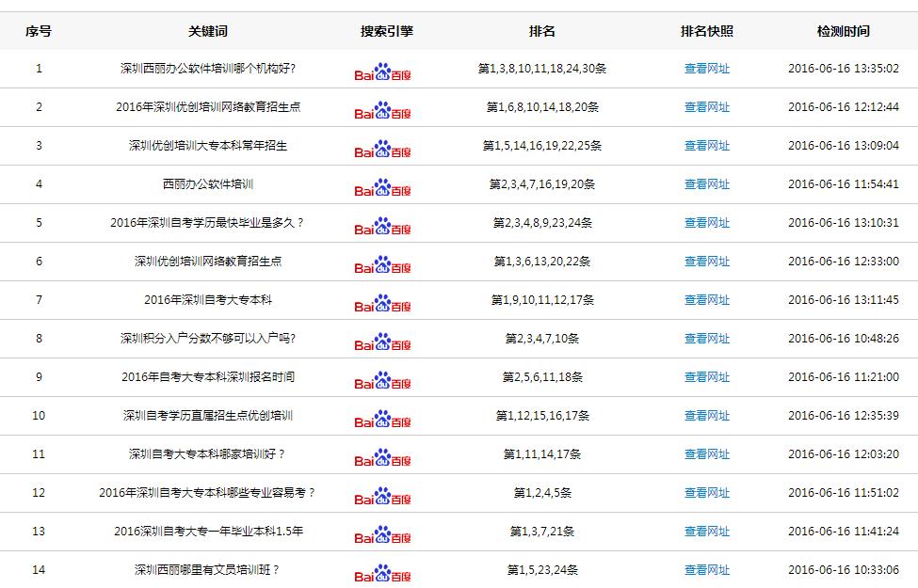Click the Baidu logo in row 3
This screenshot has height=588, width=918.
(x=383, y=150)
